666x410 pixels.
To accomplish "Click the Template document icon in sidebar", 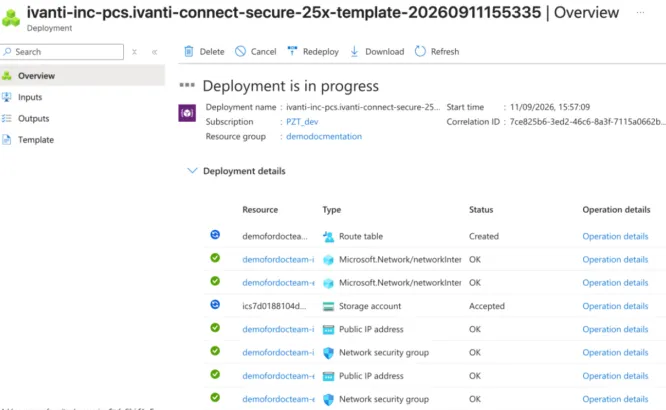I will tap(6, 139).
